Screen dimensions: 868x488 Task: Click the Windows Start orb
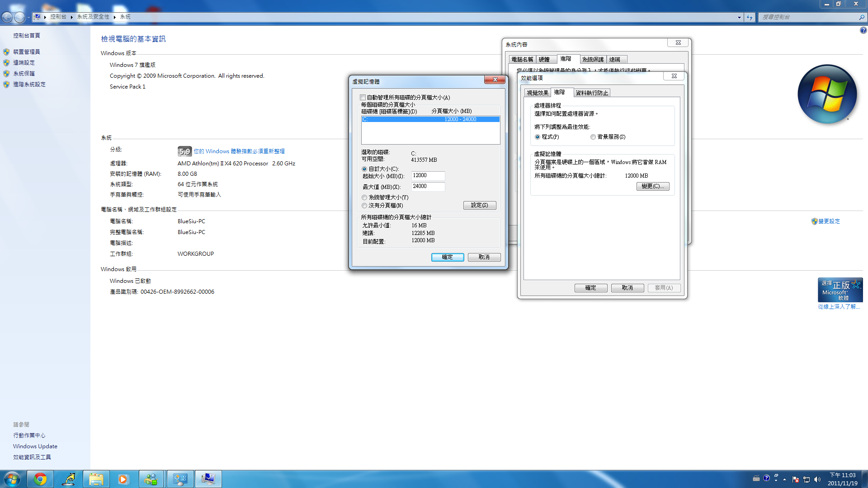[x=12, y=479]
